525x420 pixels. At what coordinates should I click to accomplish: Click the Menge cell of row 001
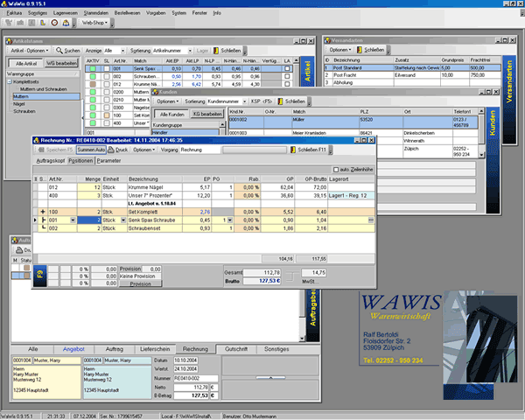pyautogui.click(x=89, y=220)
